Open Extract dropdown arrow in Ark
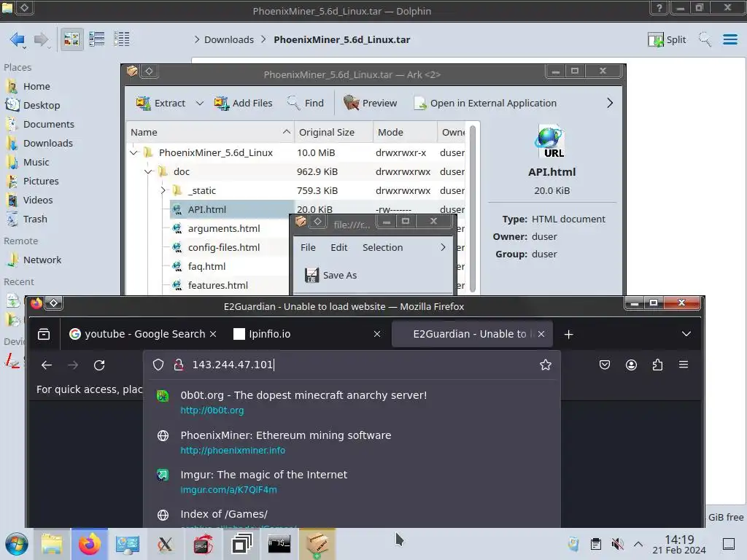Screen dimensions: 747x560 click(200, 103)
